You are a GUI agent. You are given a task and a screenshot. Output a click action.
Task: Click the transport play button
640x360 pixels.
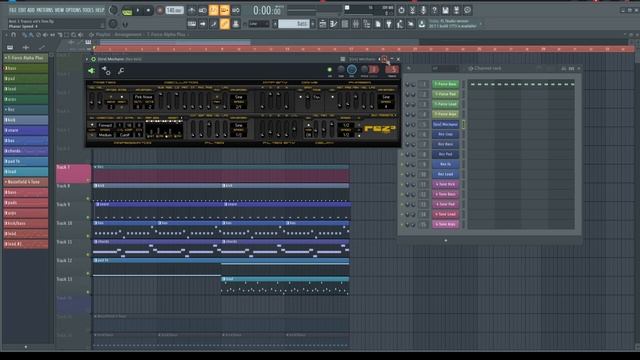point(138,11)
